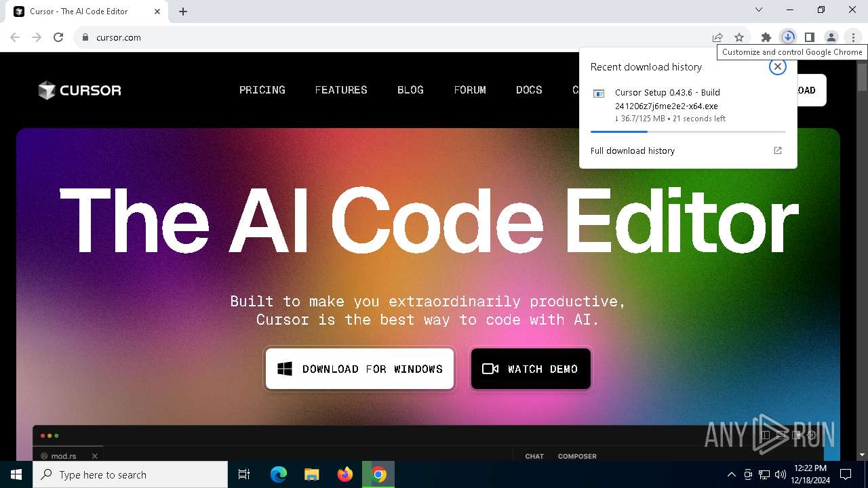Open the FEATURES page
The width and height of the screenshot is (868, 488).
[x=341, y=90]
